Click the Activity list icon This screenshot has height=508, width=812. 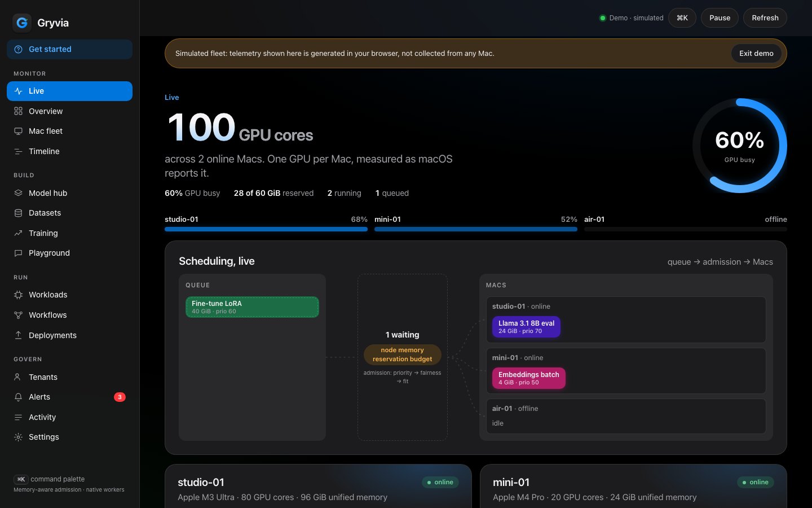click(x=18, y=417)
